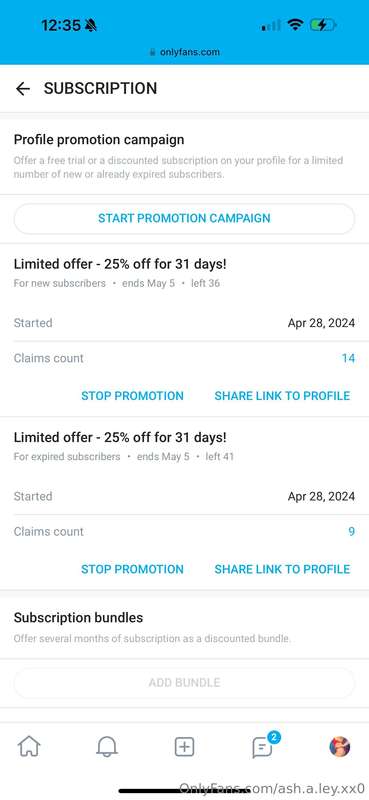Stop promotion for expired subscribers
The height and width of the screenshot is (800, 369).
click(132, 569)
